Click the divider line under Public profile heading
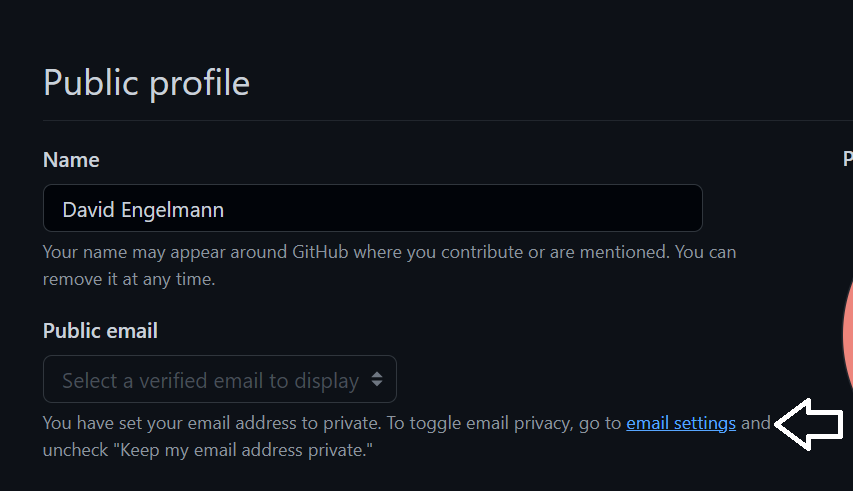 (x=448, y=120)
